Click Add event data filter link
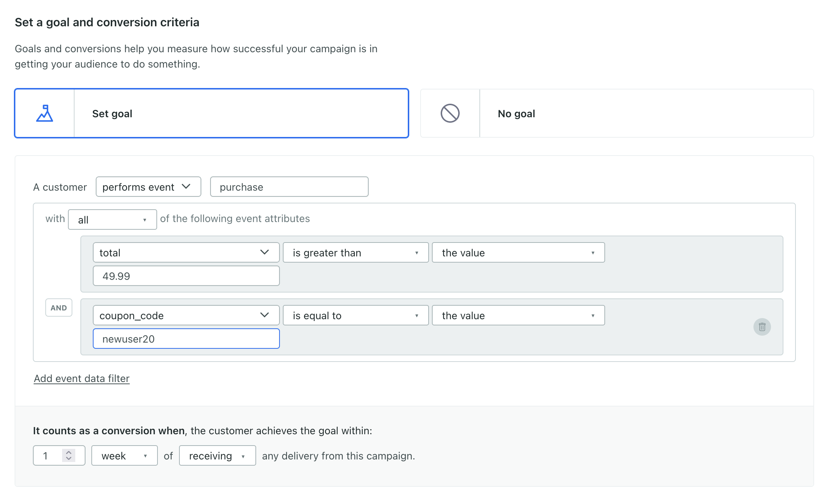Viewport: 828px width, 504px height. click(82, 379)
